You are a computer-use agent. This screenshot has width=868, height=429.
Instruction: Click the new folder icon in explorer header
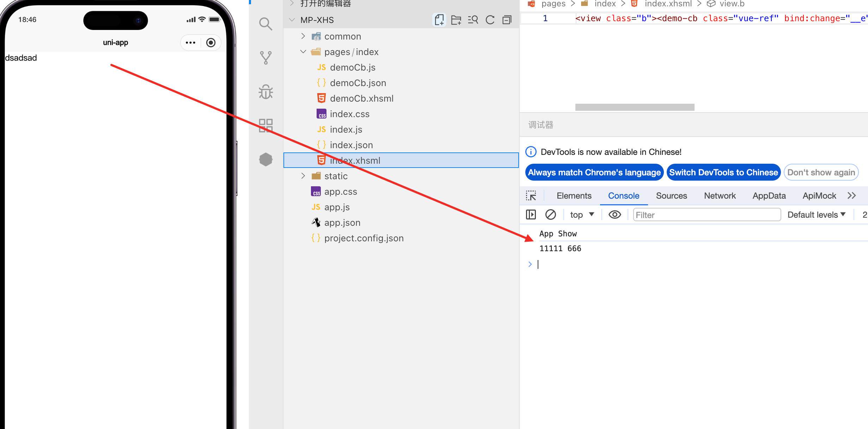(456, 20)
